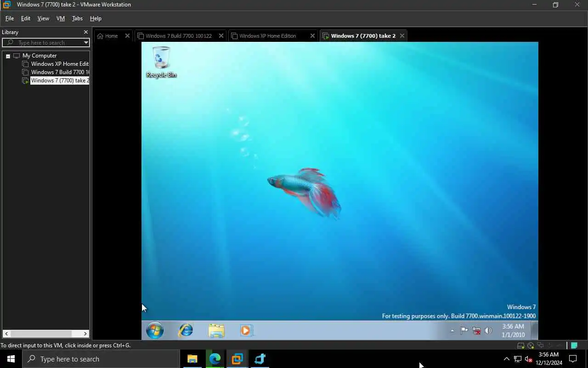Open the Help menu
The height and width of the screenshot is (368, 588).
point(96,18)
